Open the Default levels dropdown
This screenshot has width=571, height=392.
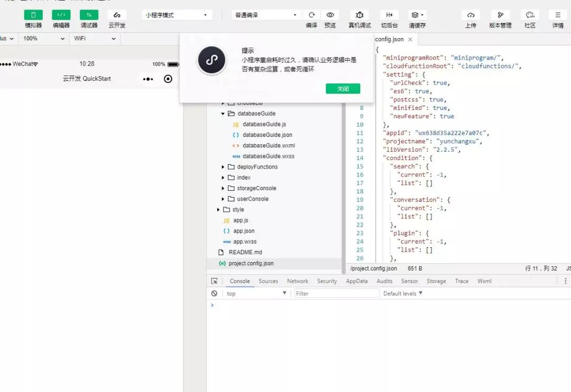click(x=403, y=293)
